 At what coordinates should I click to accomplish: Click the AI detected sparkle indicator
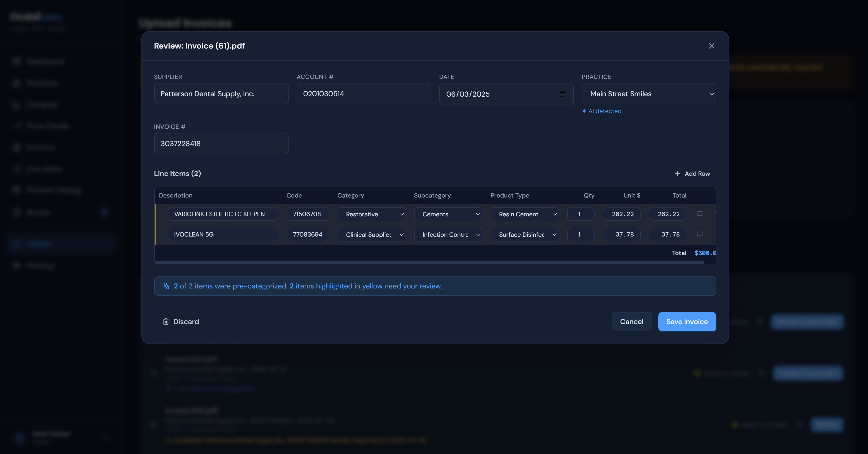point(584,111)
